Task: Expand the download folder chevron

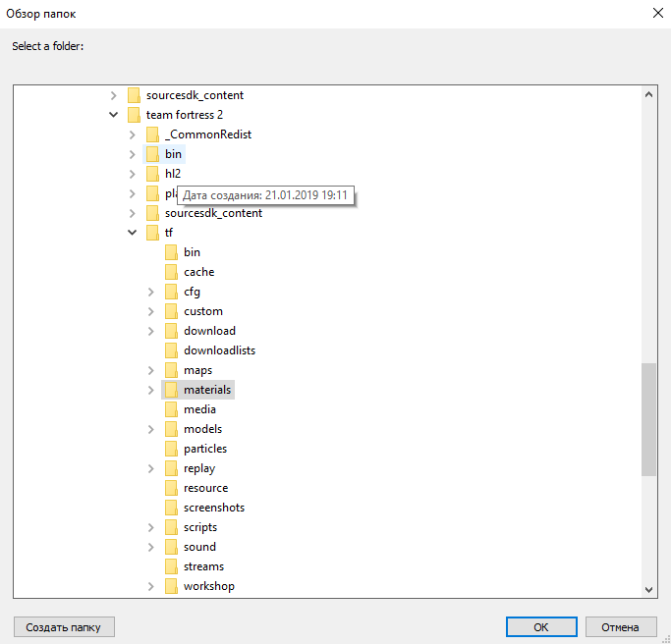Action: pyautogui.click(x=151, y=331)
